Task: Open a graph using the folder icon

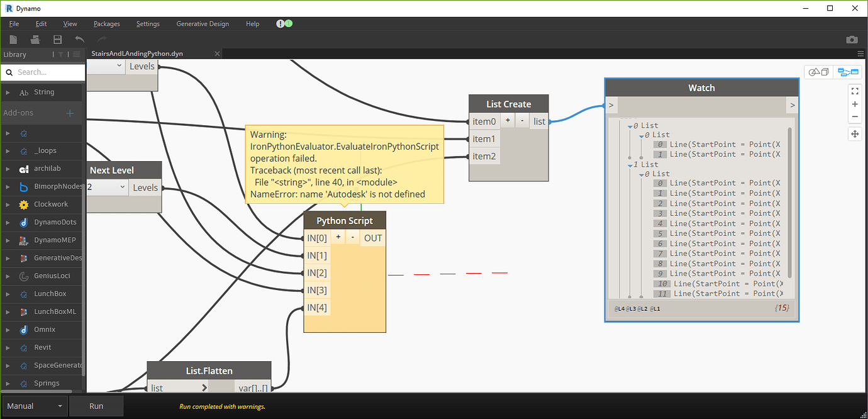Action: click(x=35, y=39)
